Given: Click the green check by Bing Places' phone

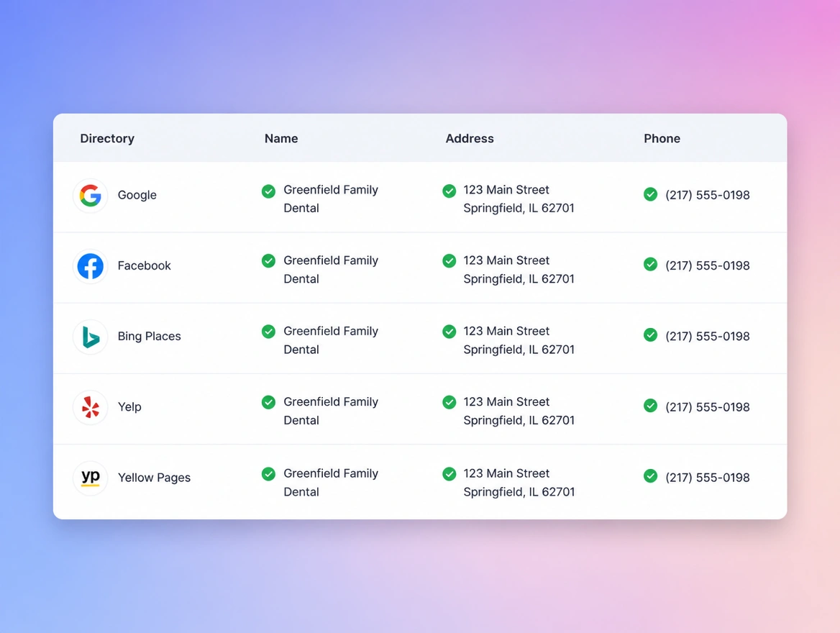Looking at the screenshot, I should pyautogui.click(x=650, y=335).
